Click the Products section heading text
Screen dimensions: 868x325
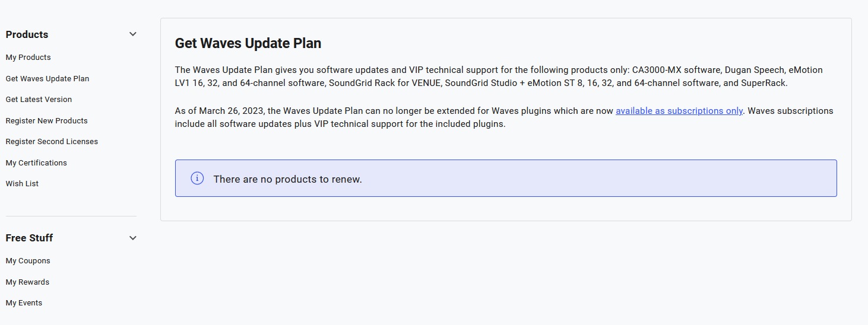coord(27,34)
